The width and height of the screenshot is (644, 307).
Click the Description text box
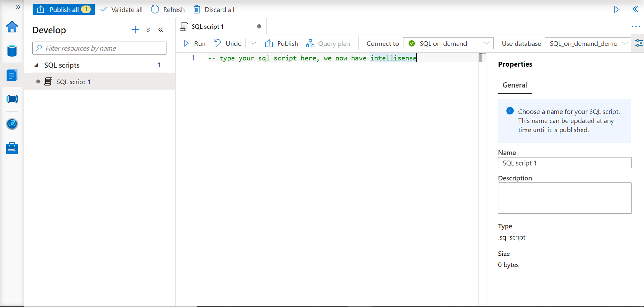point(565,198)
